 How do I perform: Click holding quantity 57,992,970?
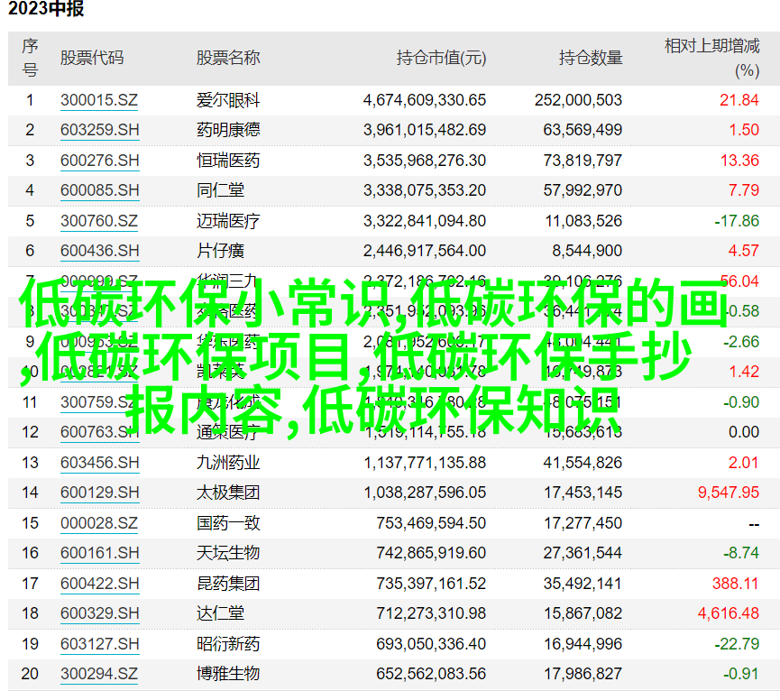(x=583, y=190)
